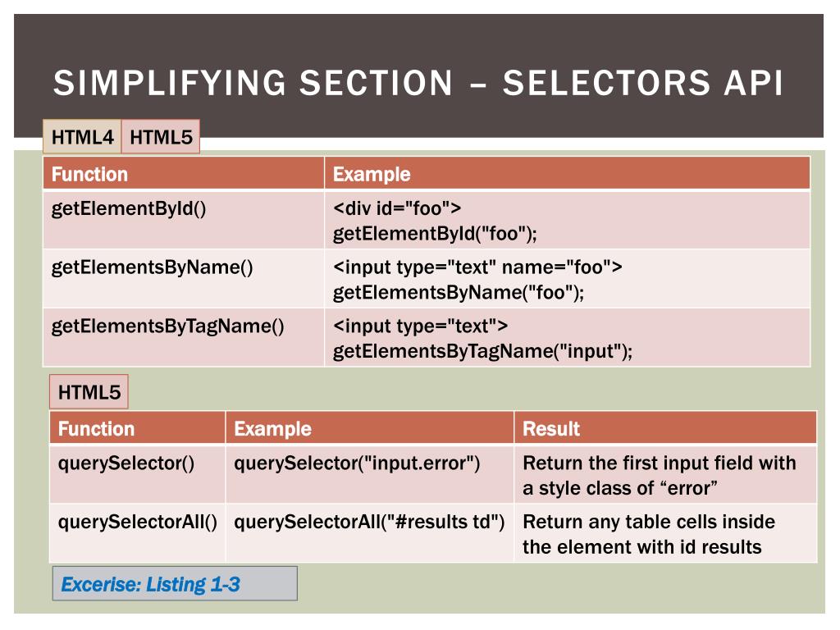Click the slide title "Simplifying Section – Selectors API"
The height and width of the screenshot is (630, 840).
click(x=418, y=83)
